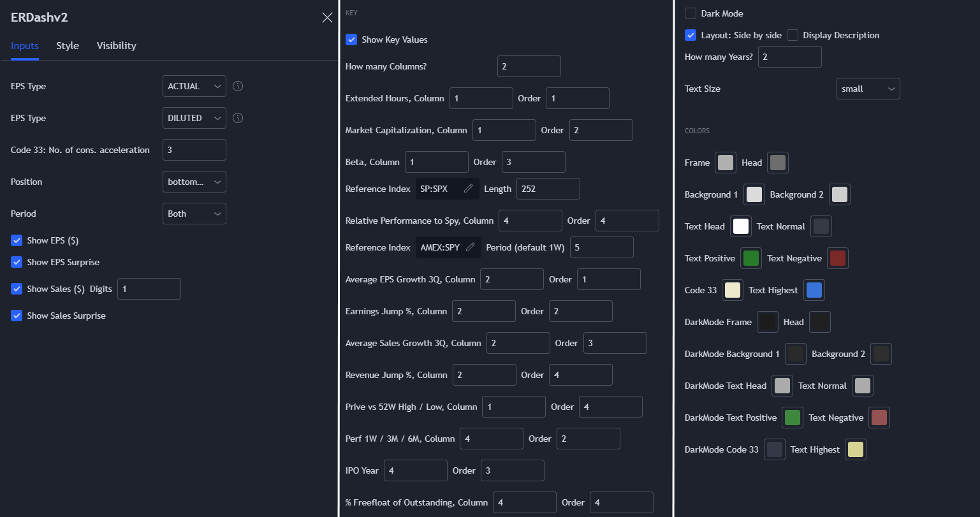The image size is (980, 517).
Task: Click the Length field showing 252
Action: click(548, 189)
